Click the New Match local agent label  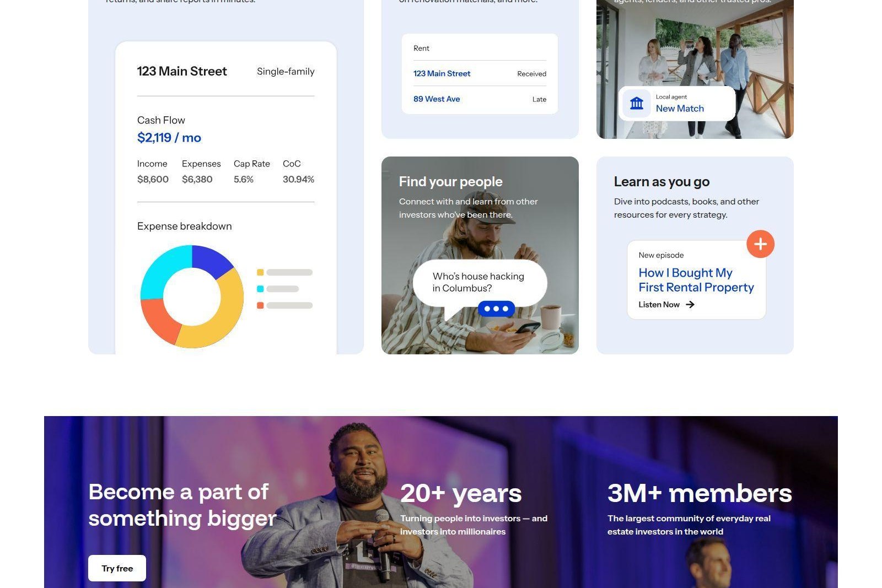coord(680,108)
